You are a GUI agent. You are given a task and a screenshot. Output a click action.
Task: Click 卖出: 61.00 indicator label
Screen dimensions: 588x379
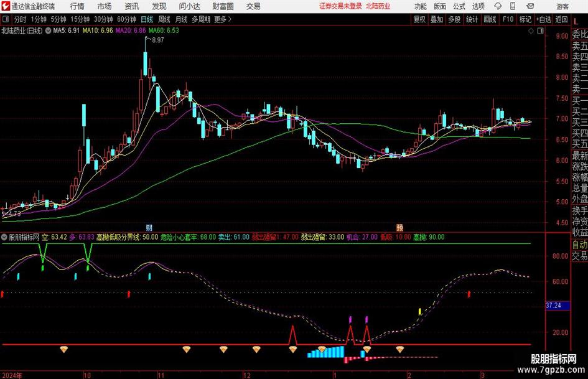click(x=234, y=237)
